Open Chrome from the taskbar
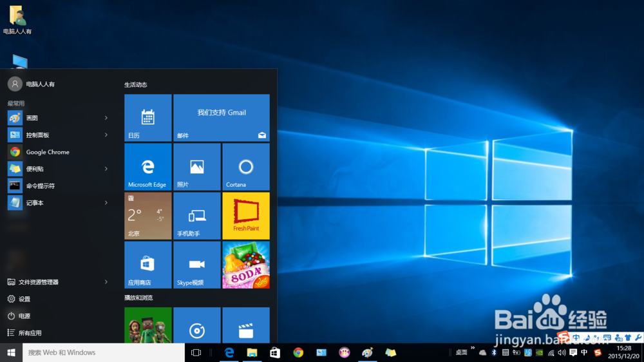The width and height of the screenshot is (644, 362). click(x=298, y=352)
